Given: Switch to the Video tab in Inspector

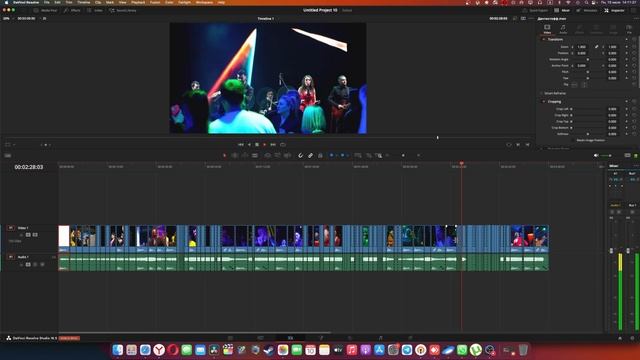Looking at the screenshot, I should pyautogui.click(x=547, y=29).
